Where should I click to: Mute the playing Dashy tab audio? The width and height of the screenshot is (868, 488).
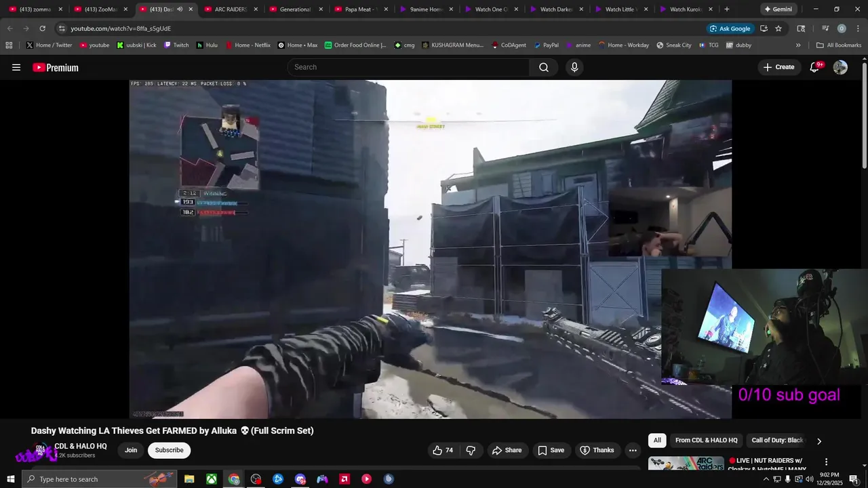180,9
